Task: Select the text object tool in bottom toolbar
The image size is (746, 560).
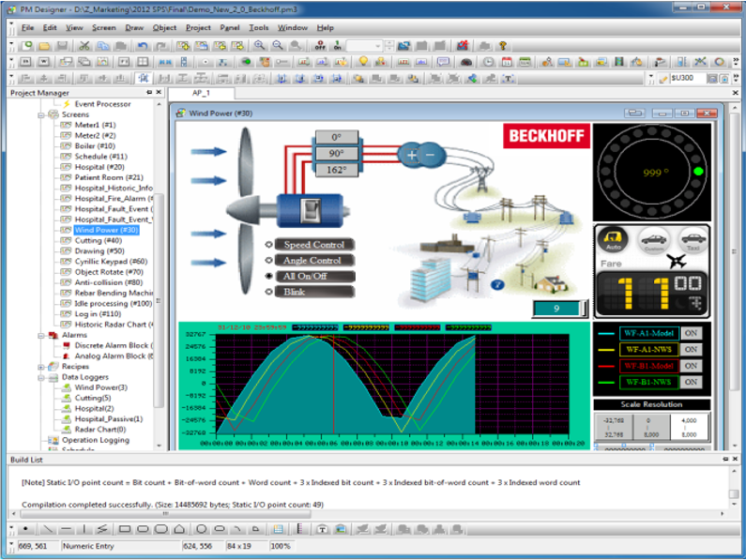Action: (x=323, y=529)
